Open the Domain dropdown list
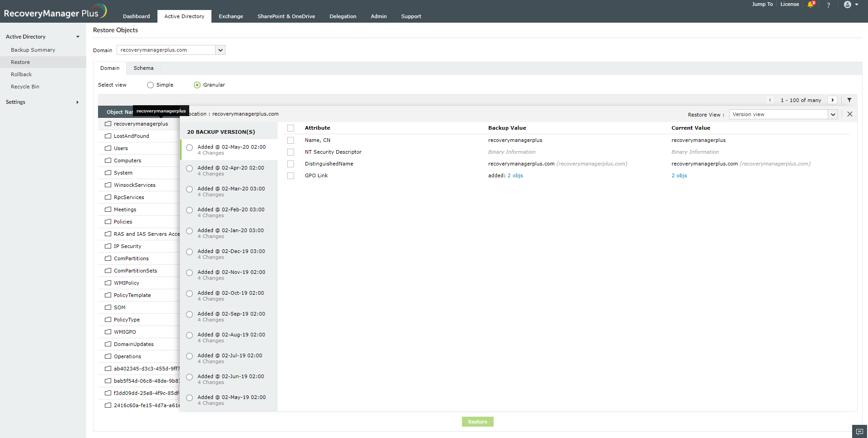 click(221, 50)
